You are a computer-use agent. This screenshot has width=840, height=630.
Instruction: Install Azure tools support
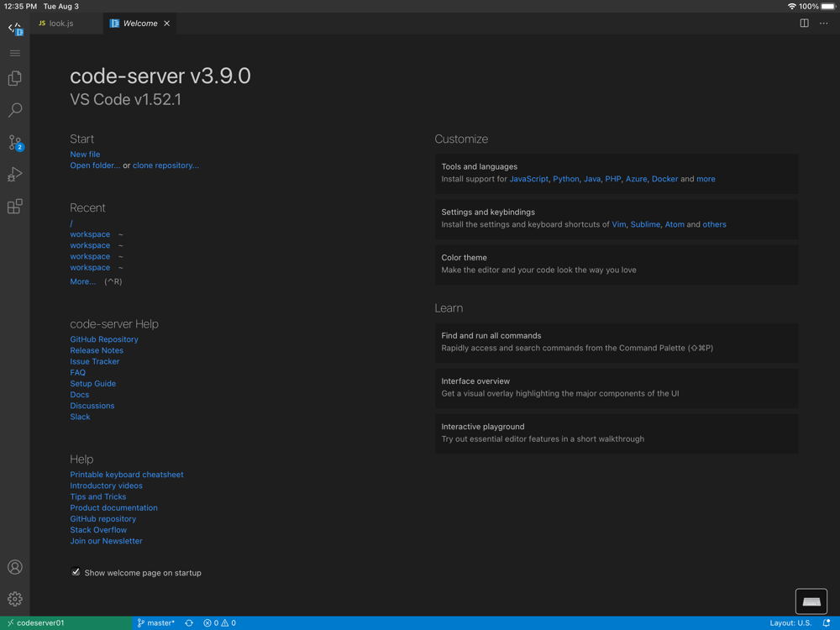pos(636,179)
